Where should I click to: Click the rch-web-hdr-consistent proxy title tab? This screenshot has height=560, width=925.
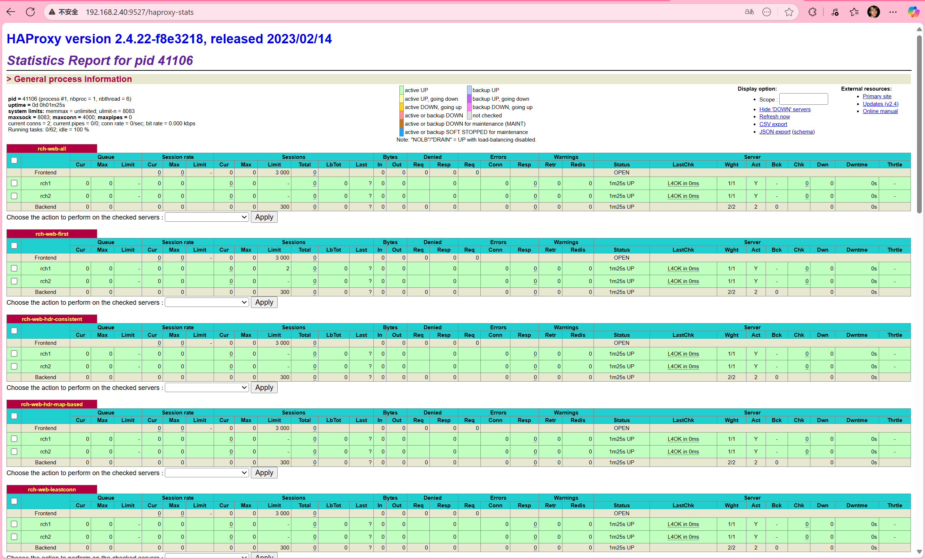tap(52, 319)
